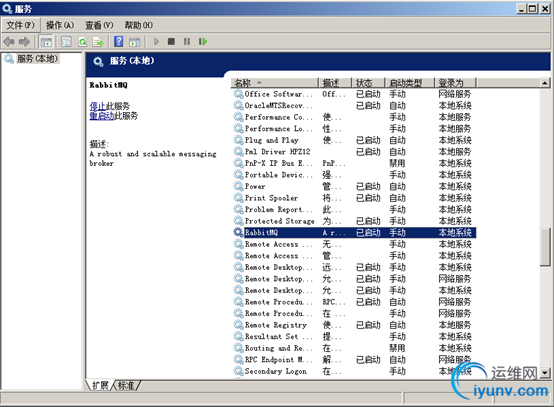Click the gear icon of Plug and Play
This screenshot has height=407, width=554.
point(238,140)
